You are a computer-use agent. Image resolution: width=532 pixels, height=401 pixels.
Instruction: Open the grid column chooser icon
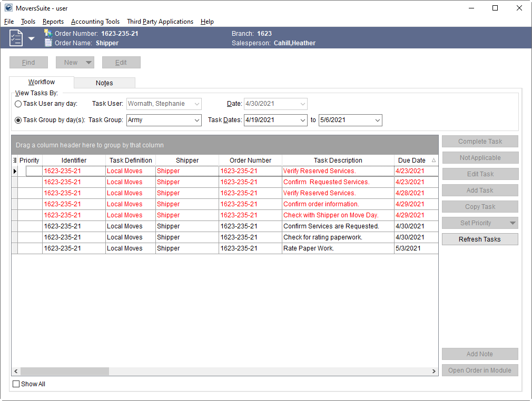click(x=15, y=161)
